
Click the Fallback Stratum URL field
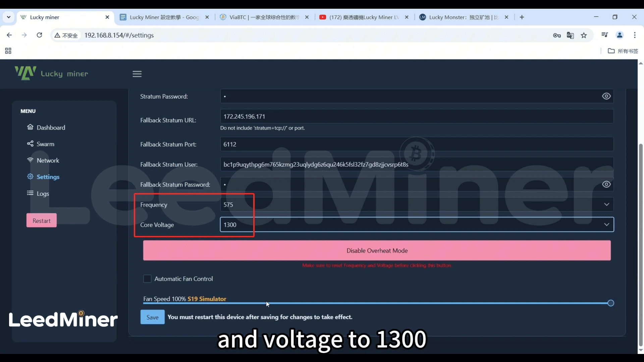(x=417, y=116)
